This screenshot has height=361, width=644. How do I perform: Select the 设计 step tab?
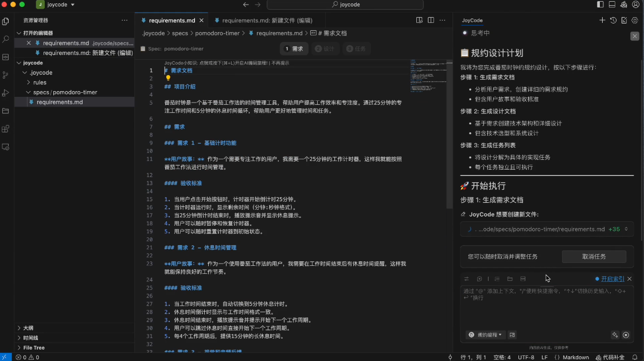[x=325, y=49]
